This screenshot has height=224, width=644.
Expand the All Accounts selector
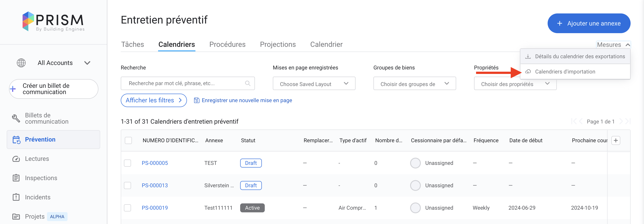pyautogui.click(x=87, y=63)
